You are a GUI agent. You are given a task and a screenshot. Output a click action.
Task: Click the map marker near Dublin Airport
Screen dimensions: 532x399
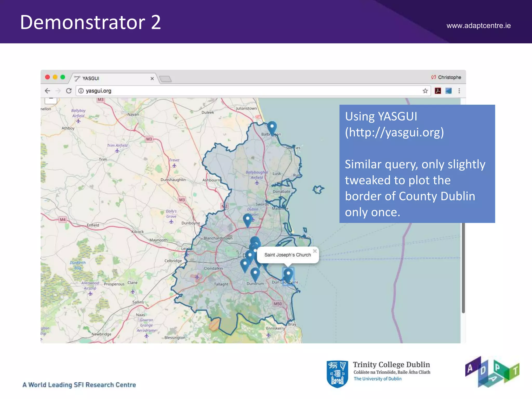coord(248,220)
